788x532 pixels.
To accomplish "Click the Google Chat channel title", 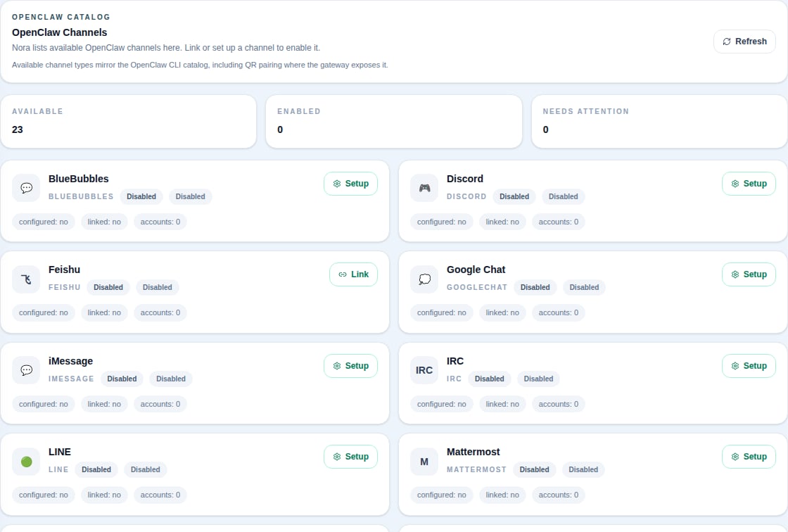I will (476, 270).
